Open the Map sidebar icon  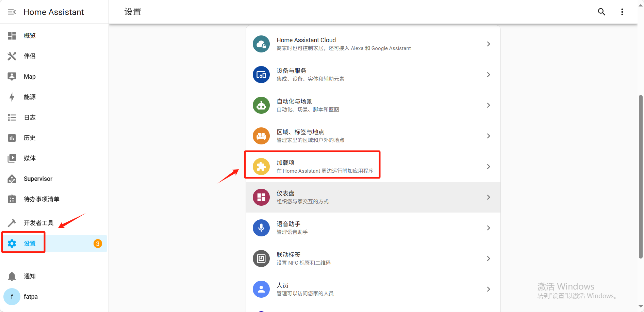[x=12, y=77]
